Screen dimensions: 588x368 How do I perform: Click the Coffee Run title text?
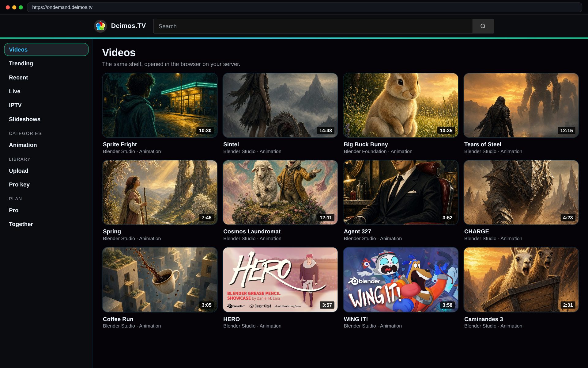pyautogui.click(x=118, y=319)
